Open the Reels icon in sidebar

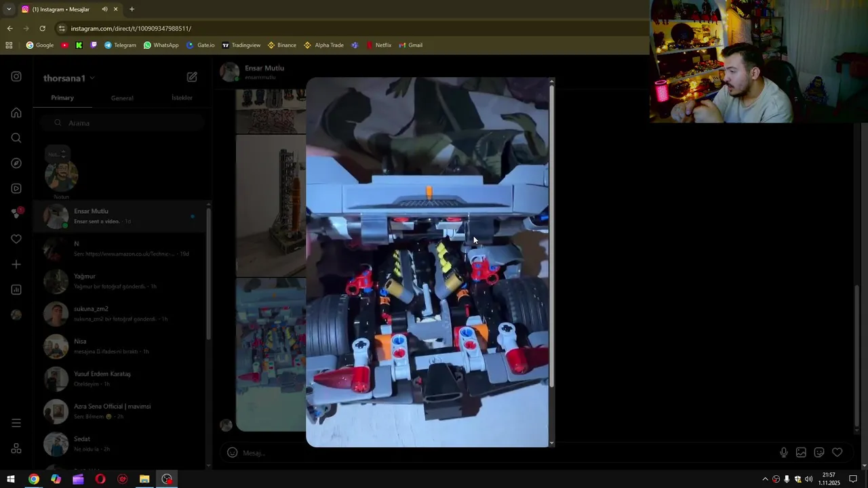point(16,188)
